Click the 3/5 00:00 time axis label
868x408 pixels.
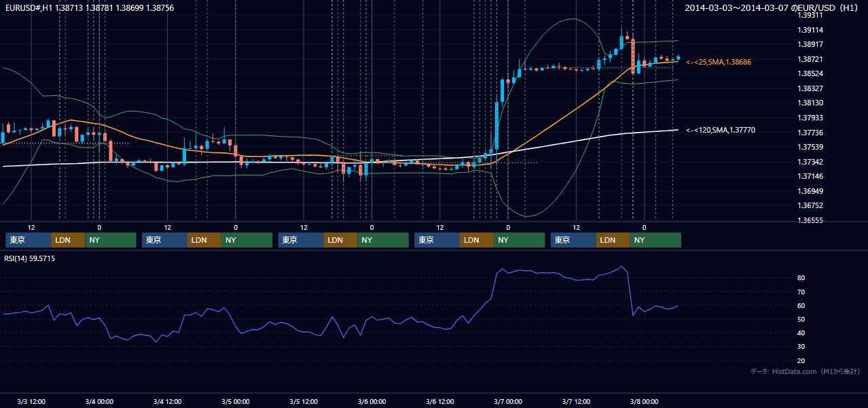236,402
